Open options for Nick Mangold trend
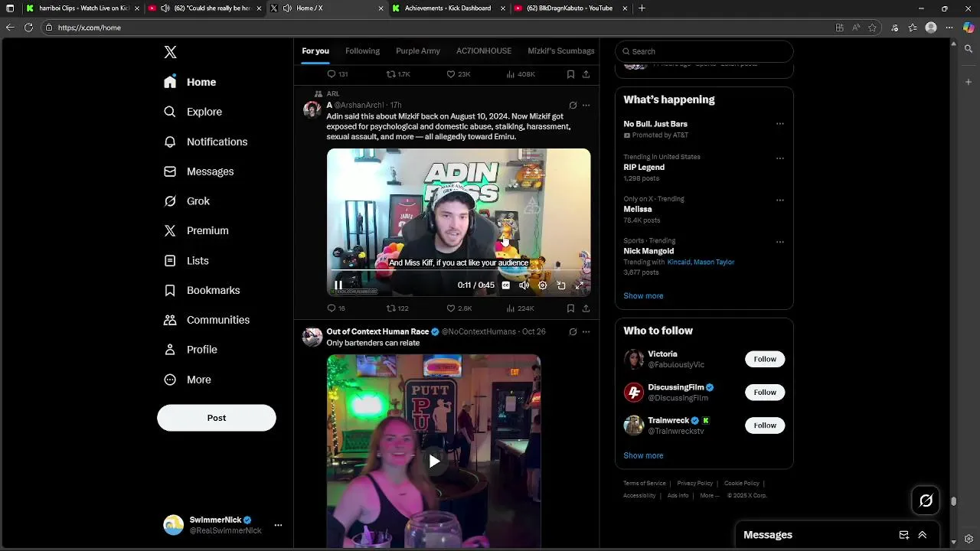 pos(779,243)
